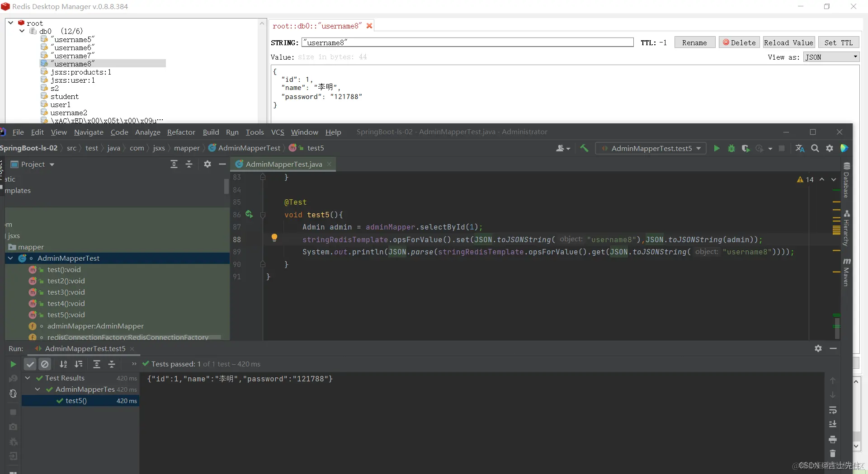The image size is (868, 474).
Task: Switch to the AdminMapperTest.java editor tab
Action: [283, 164]
